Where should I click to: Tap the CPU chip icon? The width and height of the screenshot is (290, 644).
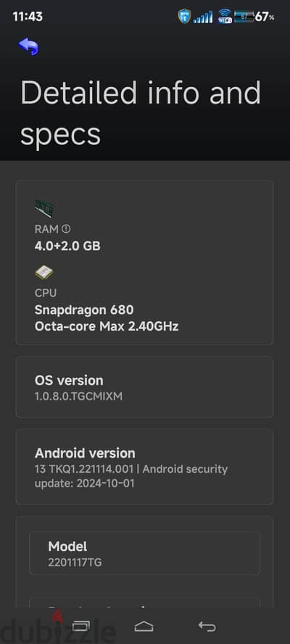point(44,272)
